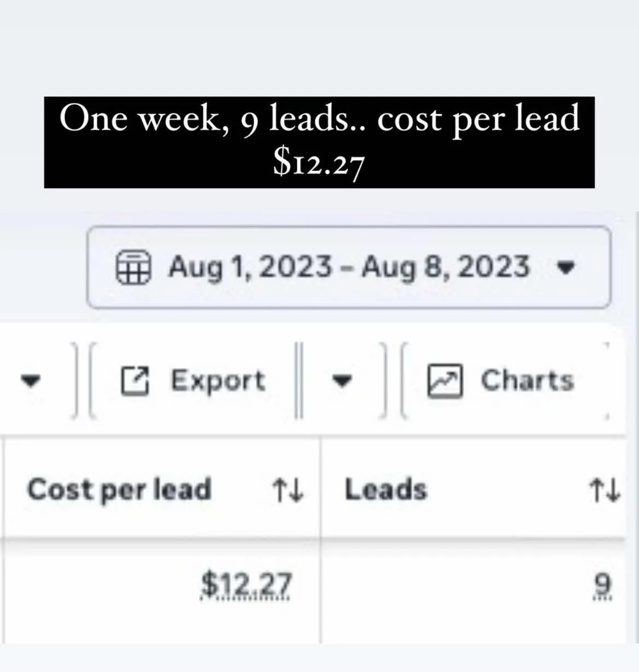The image size is (639, 672).
Task: Open the Charts view
Action: tap(527, 381)
